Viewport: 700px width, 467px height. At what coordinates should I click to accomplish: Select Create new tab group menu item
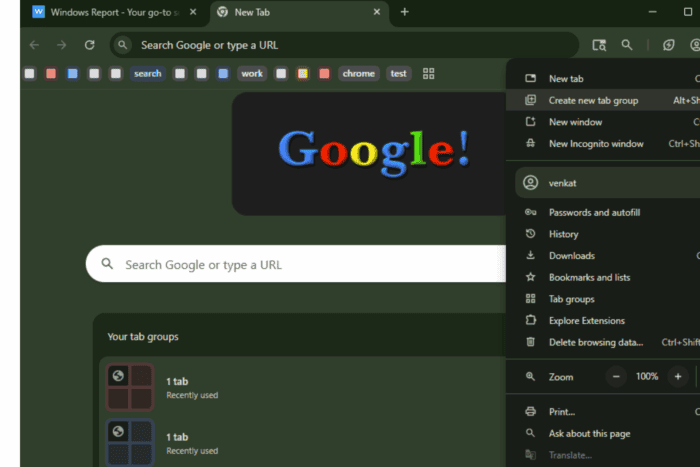[x=603, y=100]
